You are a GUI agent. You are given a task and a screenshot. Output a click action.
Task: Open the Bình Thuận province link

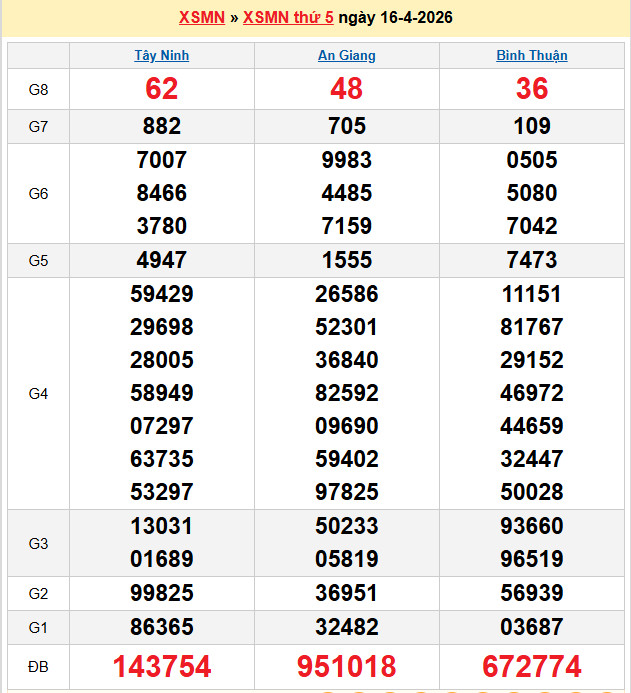click(x=532, y=56)
